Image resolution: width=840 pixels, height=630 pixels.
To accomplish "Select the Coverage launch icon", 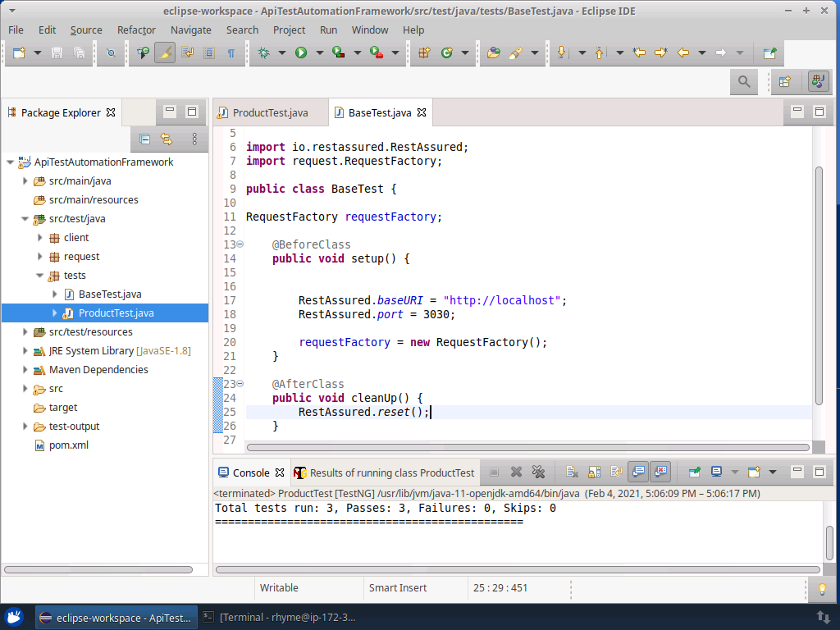I will coord(338,51).
